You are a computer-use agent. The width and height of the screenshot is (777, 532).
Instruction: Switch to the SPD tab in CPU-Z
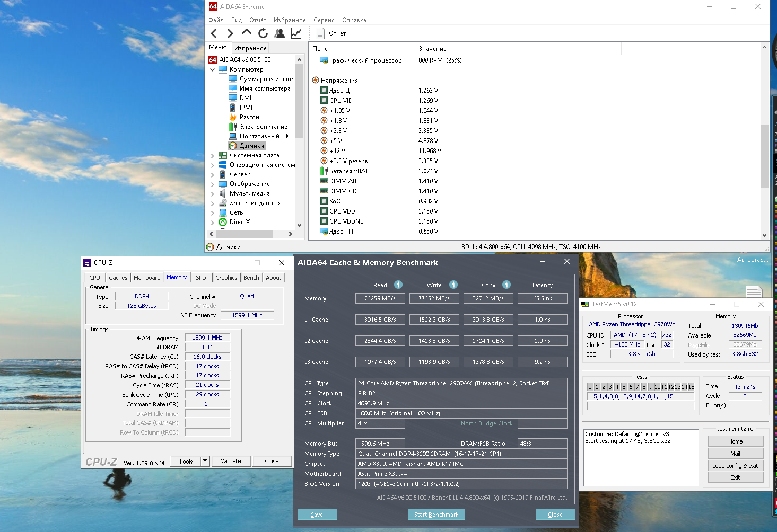[x=201, y=278]
